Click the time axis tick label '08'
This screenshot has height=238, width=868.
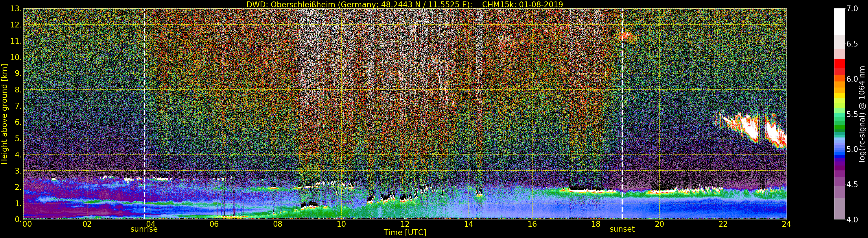[x=278, y=224]
